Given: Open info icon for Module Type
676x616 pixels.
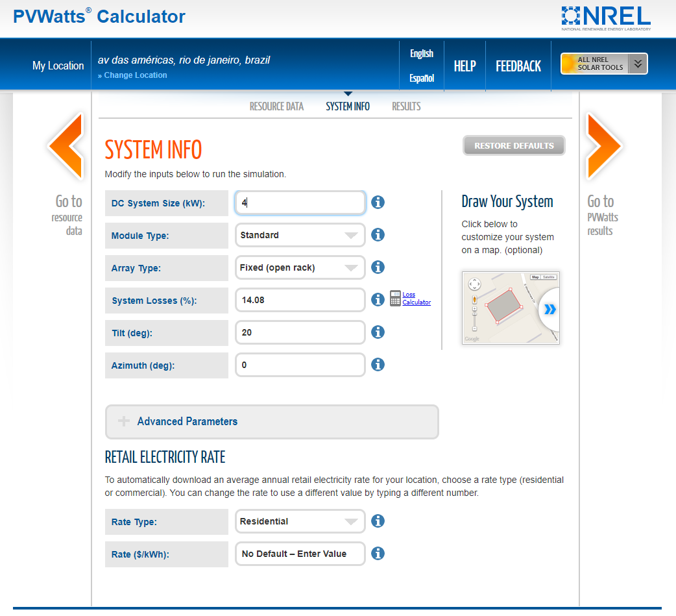Looking at the screenshot, I should click(378, 235).
